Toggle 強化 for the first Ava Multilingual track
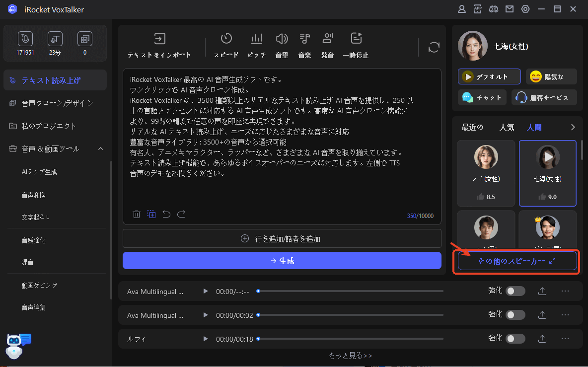 pyautogui.click(x=515, y=291)
